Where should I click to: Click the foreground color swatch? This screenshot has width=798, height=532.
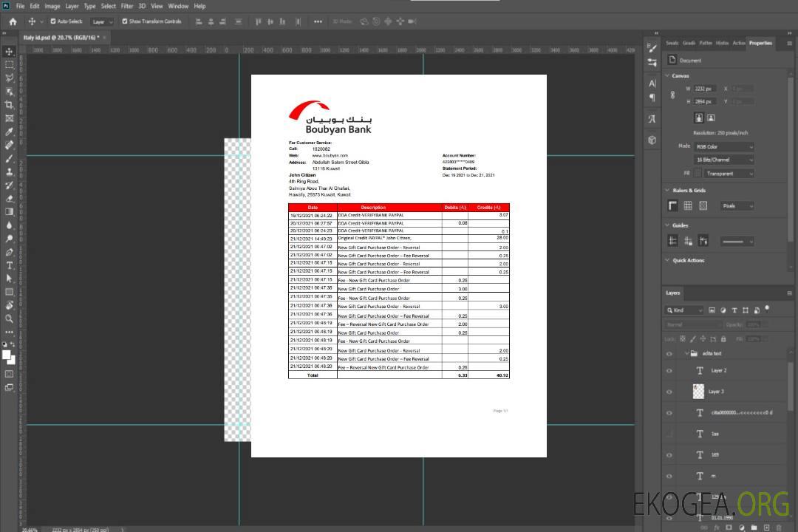tap(7, 355)
